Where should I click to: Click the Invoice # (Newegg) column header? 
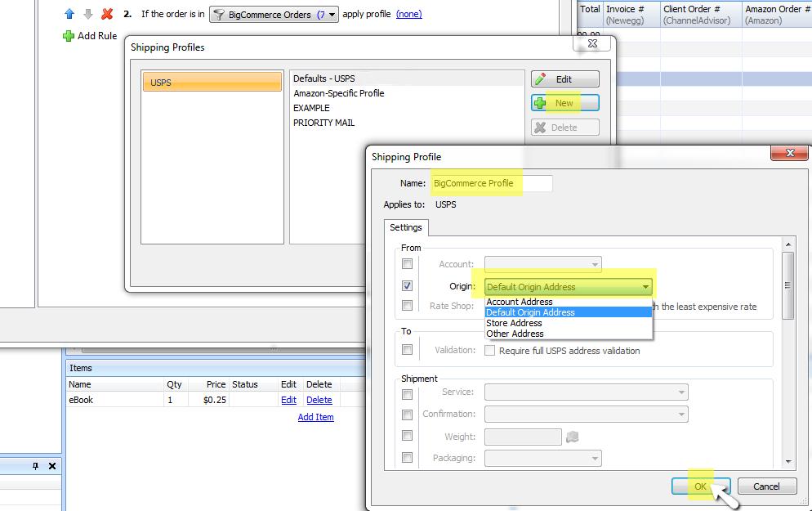(632, 15)
